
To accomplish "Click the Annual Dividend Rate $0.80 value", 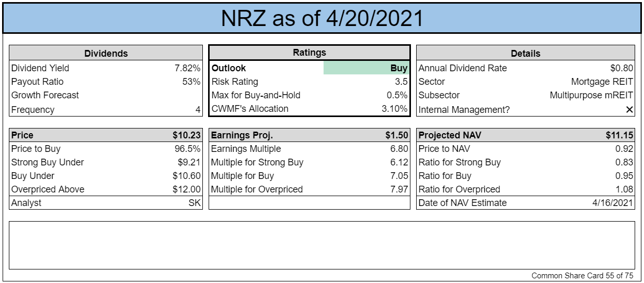I will [x=622, y=68].
